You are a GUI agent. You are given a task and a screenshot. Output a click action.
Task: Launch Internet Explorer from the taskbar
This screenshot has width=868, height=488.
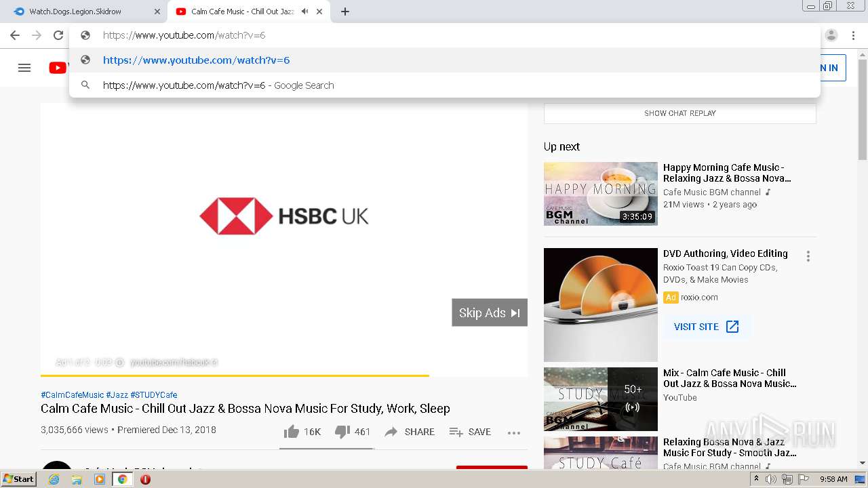point(54,479)
